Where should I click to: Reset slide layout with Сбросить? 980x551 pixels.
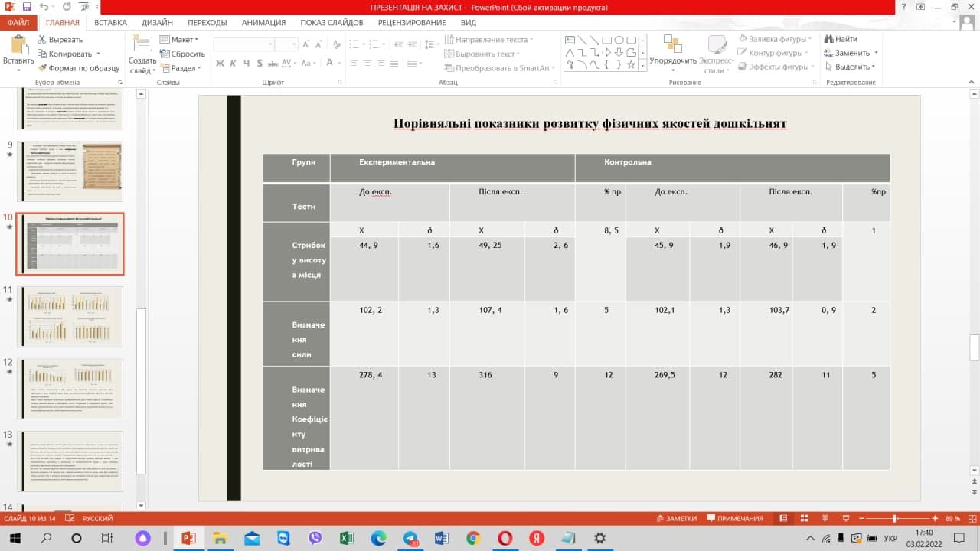[x=182, y=54]
